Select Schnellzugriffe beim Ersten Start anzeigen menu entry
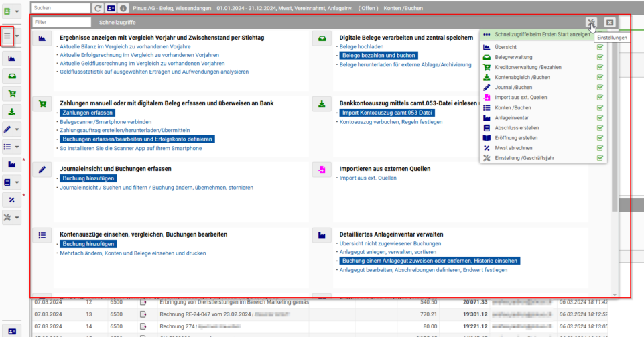The height and width of the screenshot is (337, 644). pos(542,34)
